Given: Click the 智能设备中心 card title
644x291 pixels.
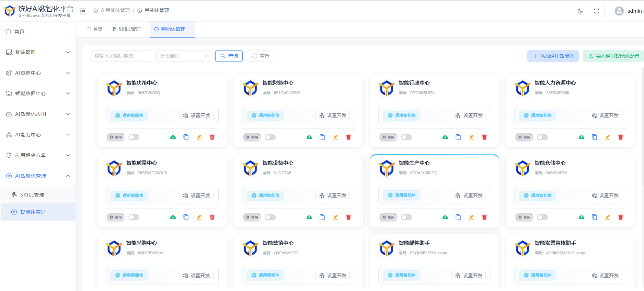Looking at the screenshot, I should [278, 163].
